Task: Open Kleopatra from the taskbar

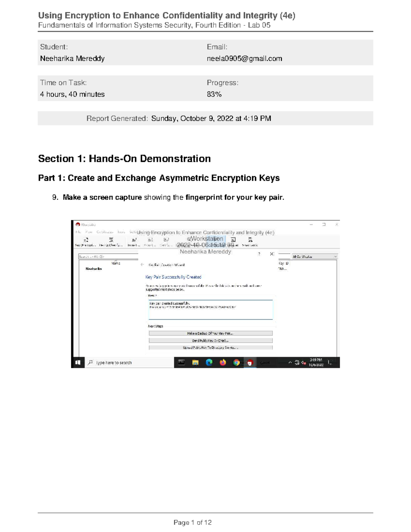Action: pos(250,362)
